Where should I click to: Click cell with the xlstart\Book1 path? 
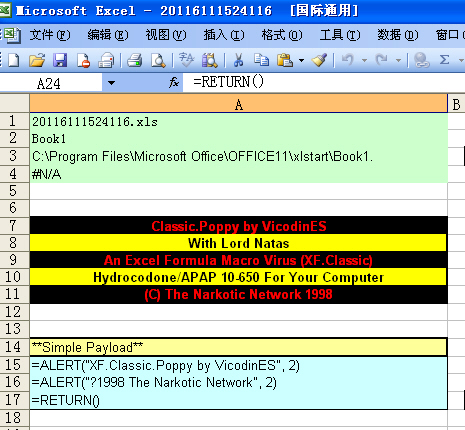[239, 156]
